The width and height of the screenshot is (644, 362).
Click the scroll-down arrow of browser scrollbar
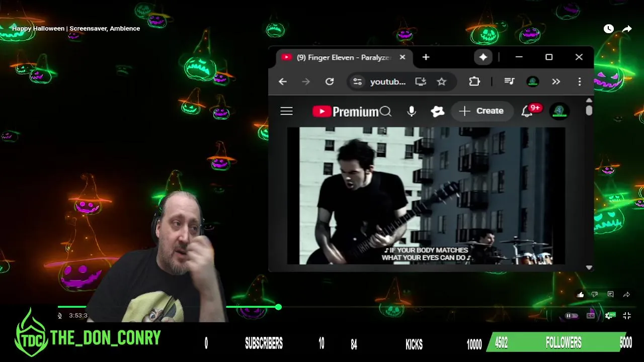[589, 267]
